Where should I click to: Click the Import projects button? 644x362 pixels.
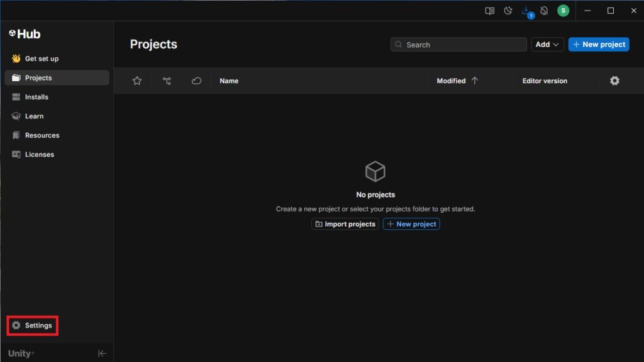345,223
